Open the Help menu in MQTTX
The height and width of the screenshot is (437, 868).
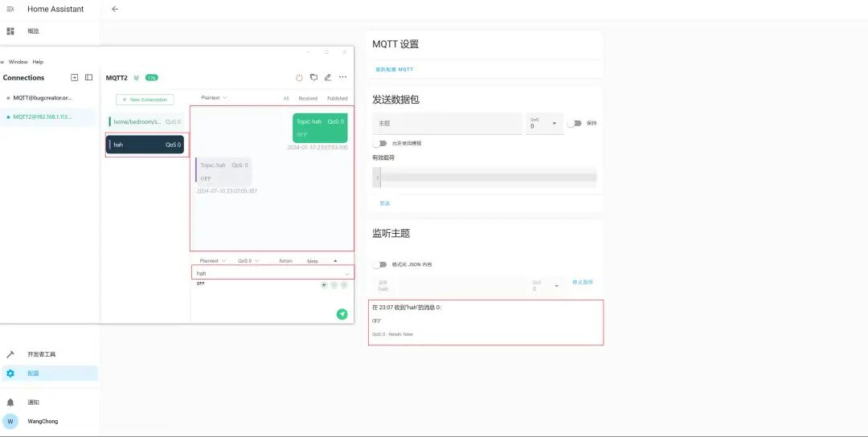tap(38, 62)
